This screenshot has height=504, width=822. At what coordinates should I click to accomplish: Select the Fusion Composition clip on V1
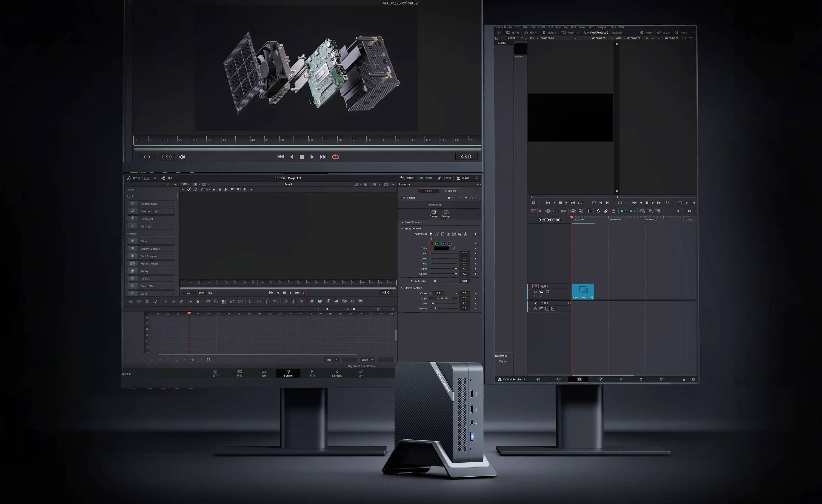583,291
